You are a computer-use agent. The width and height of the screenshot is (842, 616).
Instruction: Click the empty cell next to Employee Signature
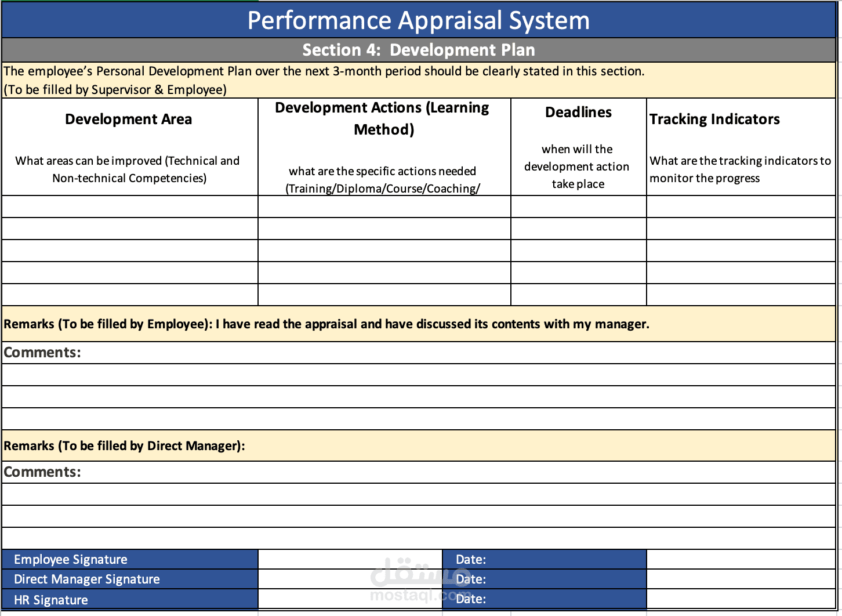click(x=350, y=559)
